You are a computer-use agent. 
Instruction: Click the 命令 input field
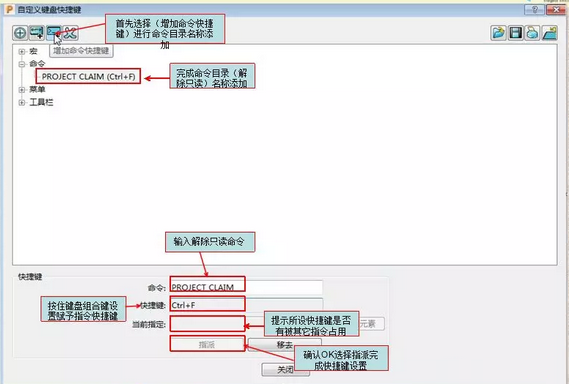pos(246,287)
